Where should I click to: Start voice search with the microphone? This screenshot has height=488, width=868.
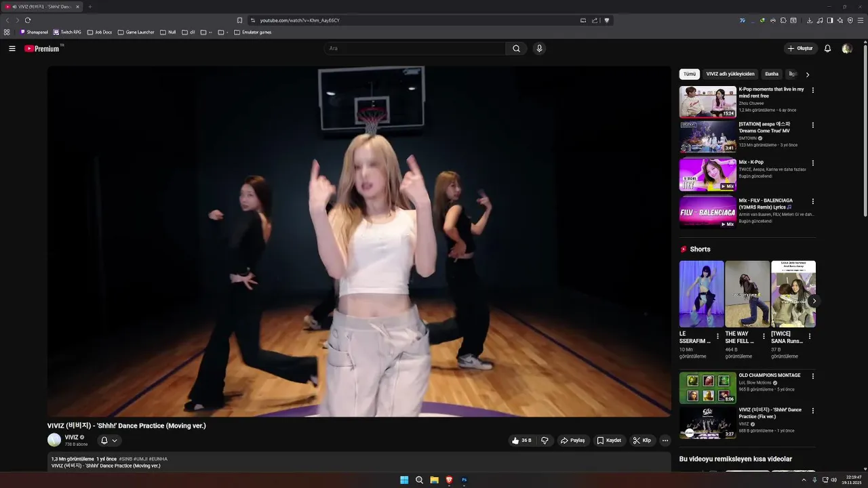(539, 49)
